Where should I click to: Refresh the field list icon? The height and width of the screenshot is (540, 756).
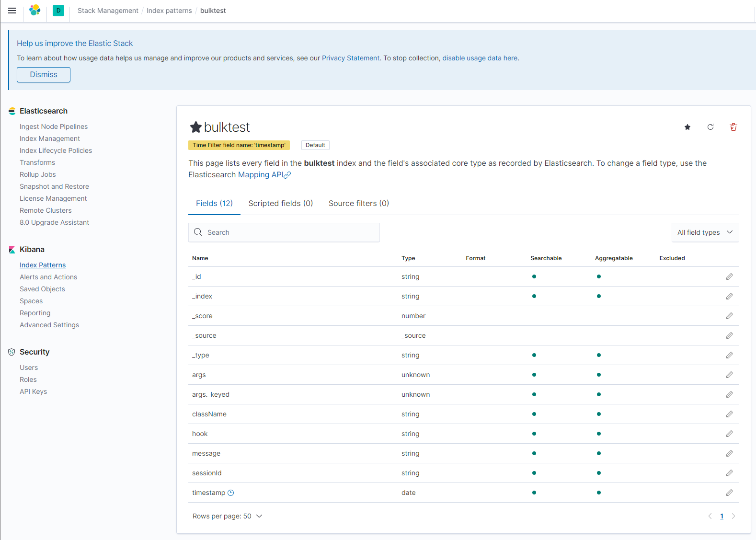click(710, 127)
